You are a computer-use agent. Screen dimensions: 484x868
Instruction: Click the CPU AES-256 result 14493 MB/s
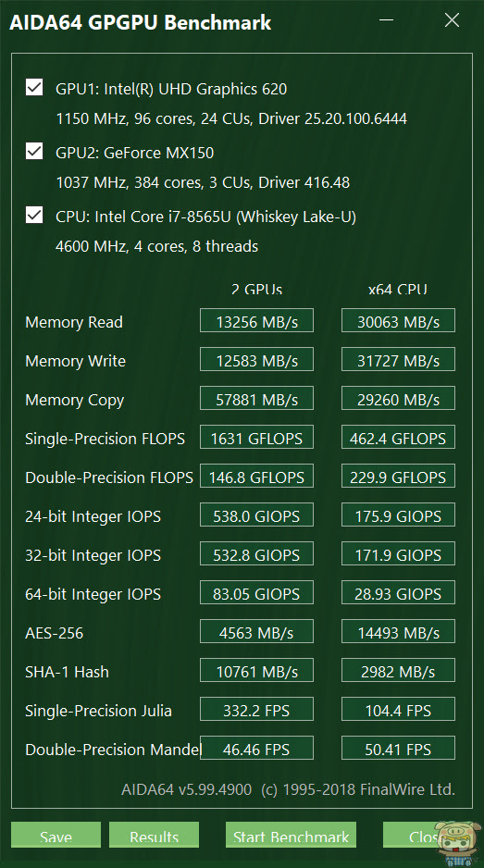398,631
